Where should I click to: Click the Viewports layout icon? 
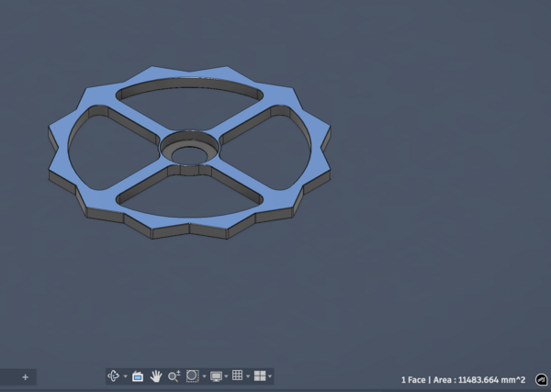[259, 376]
